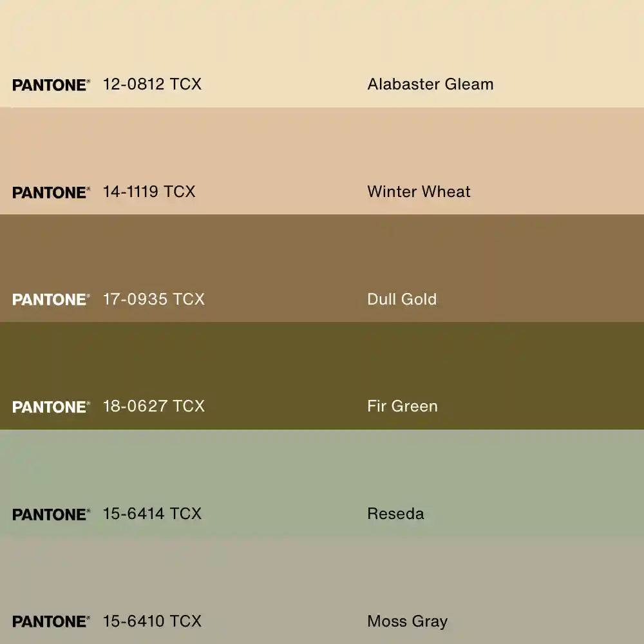
Task: Click the PANTONE logo in the Moss Gray row
Action: point(51,621)
